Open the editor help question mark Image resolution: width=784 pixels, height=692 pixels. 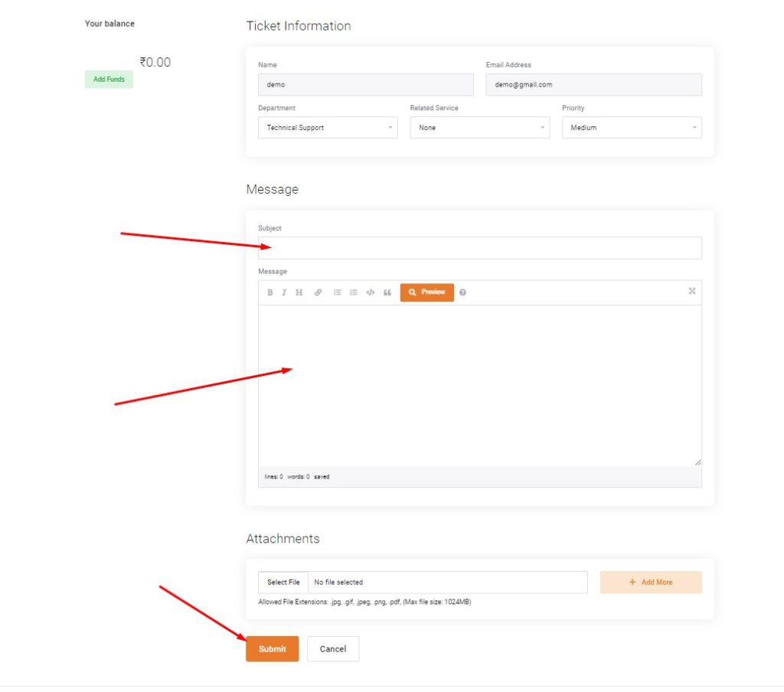pyautogui.click(x=462, y=292)
